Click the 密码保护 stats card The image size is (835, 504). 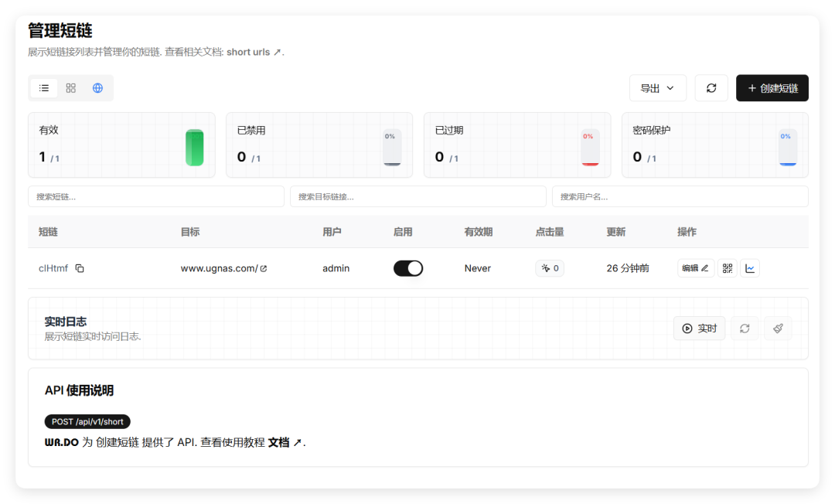click(715, 145)
